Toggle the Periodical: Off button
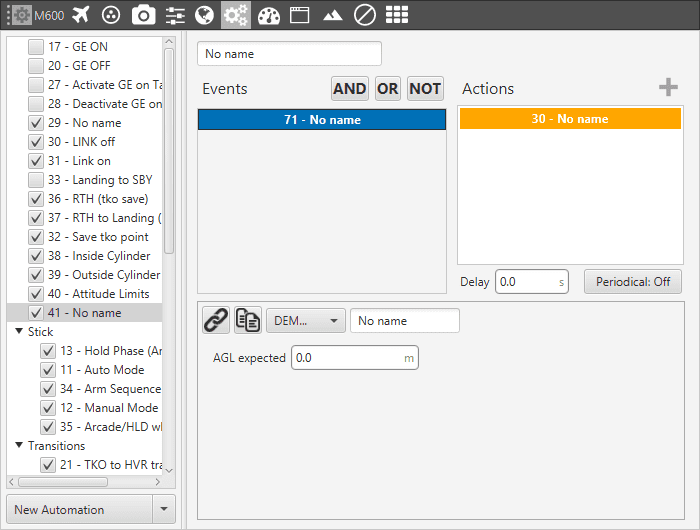 coord(632,282)
